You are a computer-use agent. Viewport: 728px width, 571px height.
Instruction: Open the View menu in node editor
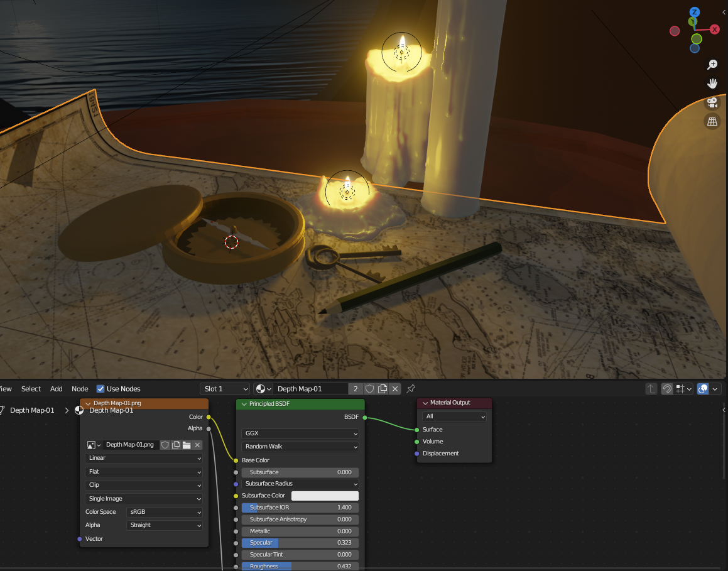point(6,389)
